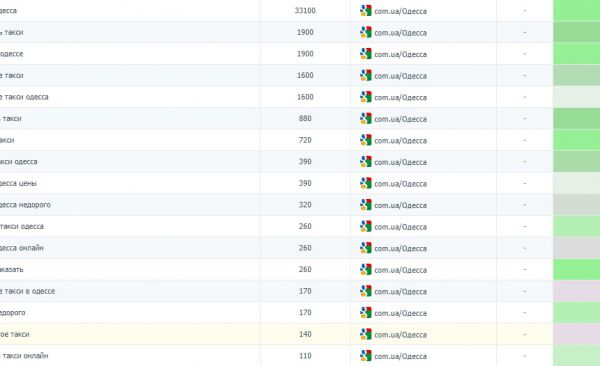Select the 140 volume cell

pos(305,334)
